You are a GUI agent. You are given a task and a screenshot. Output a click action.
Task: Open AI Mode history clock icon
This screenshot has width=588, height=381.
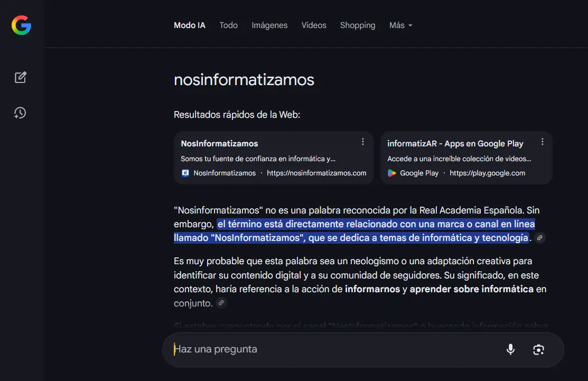point(20,113)
